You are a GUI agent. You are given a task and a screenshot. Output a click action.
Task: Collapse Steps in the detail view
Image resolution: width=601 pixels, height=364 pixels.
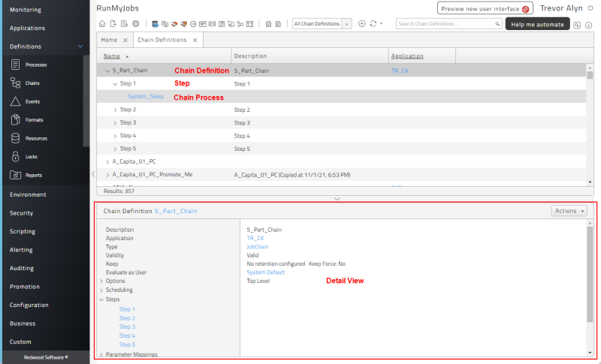[x=101, y=299]
